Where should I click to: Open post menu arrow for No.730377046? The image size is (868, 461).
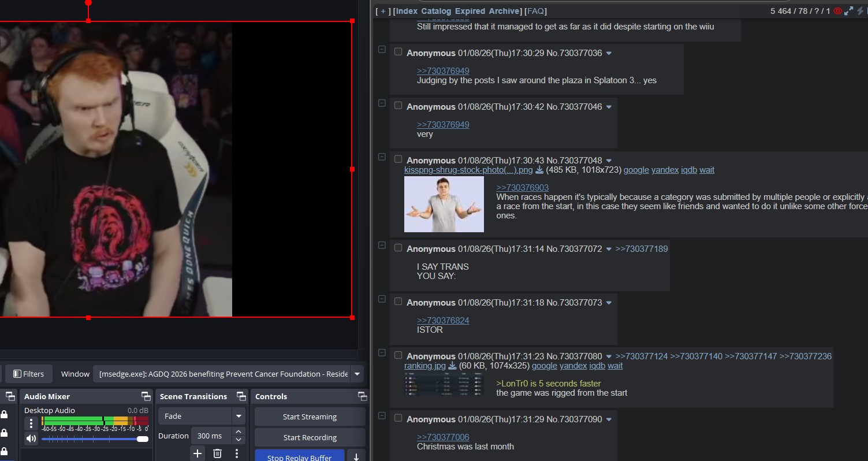coord(609,107)
